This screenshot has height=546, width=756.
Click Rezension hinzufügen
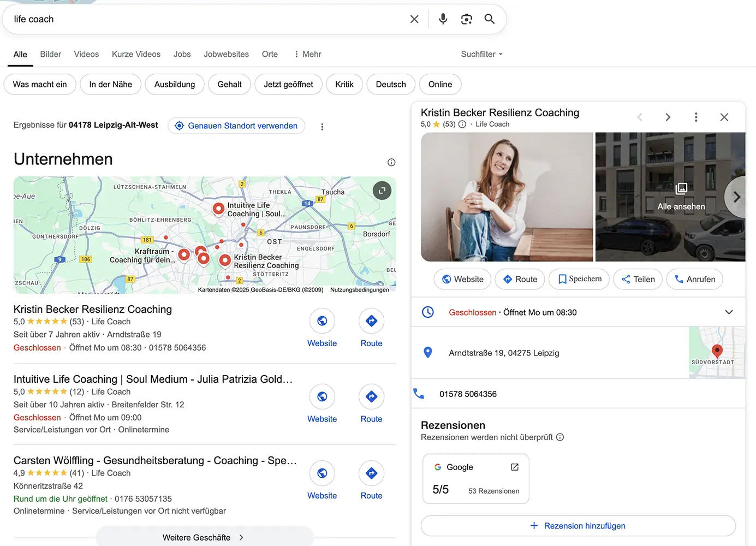[578, 526]
